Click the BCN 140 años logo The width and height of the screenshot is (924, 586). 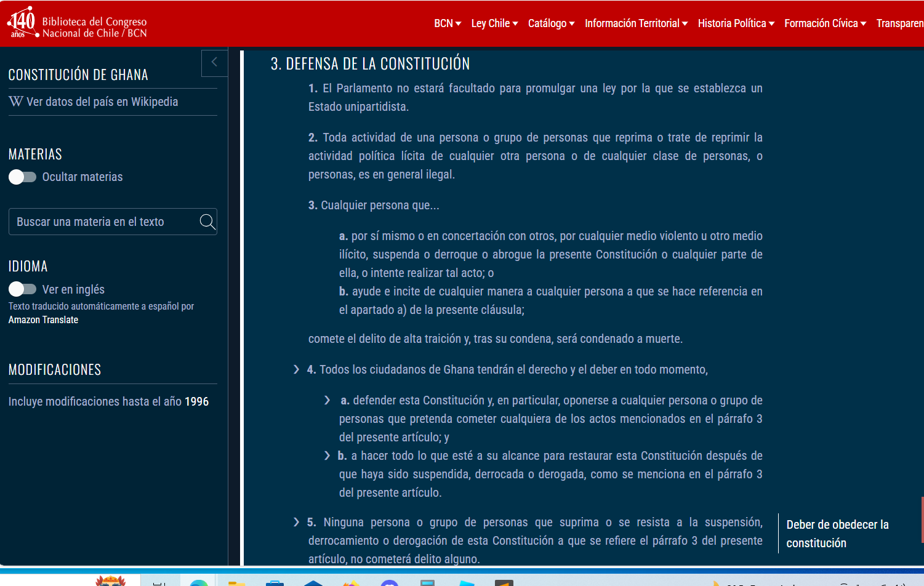point(23,23)
